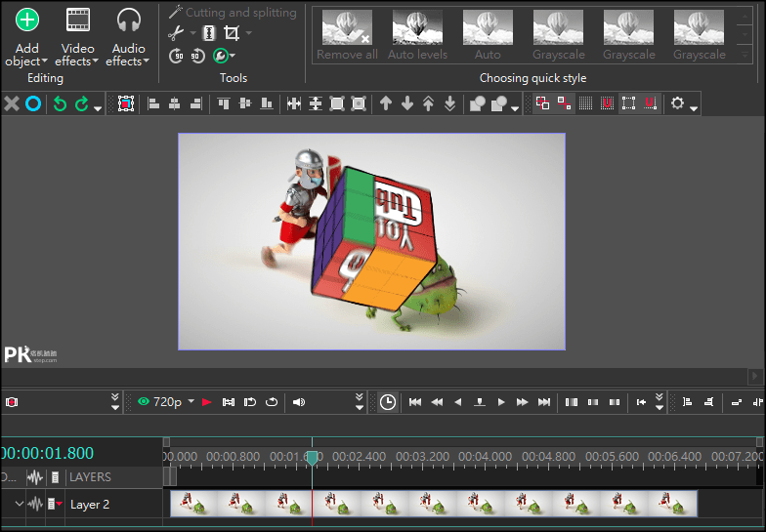The width and height of the screenshot is (766, 532).
Task: Open the dropdown arrow beside the scissors tool
Action: pos(192,33)
